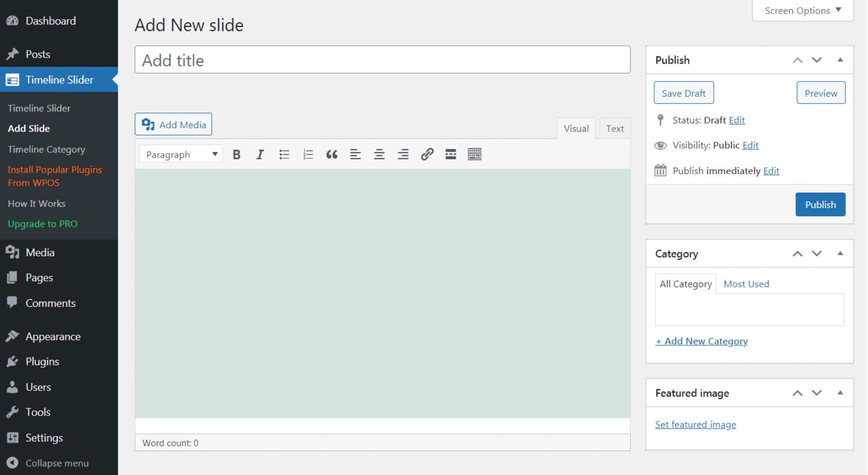
Task: Add a blockquote
Action: tap(332, 154)
